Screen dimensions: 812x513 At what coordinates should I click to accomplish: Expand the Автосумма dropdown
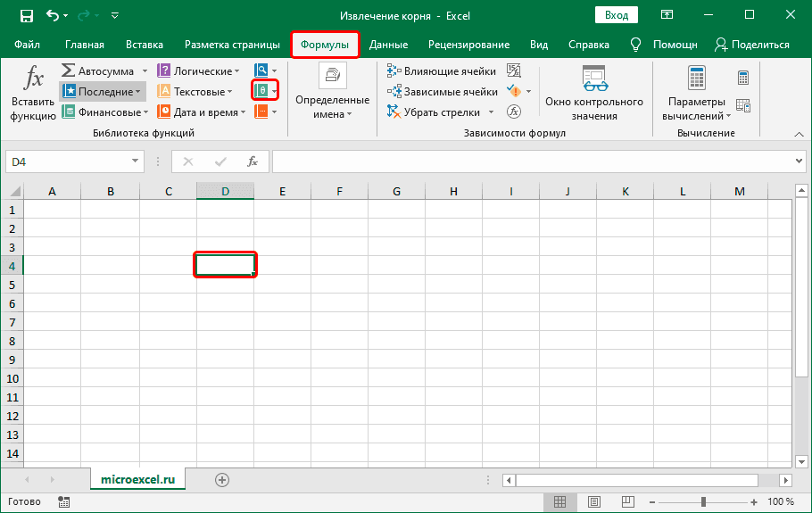tap(141, 70)
